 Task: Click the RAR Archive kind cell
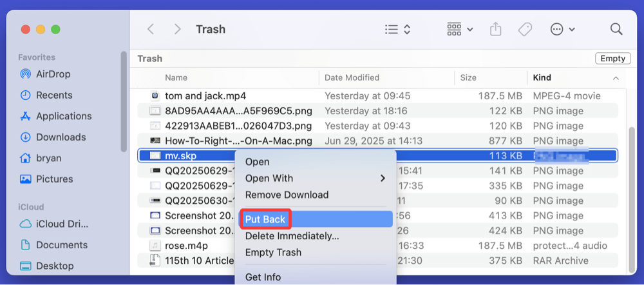click(x=561, y=260)
